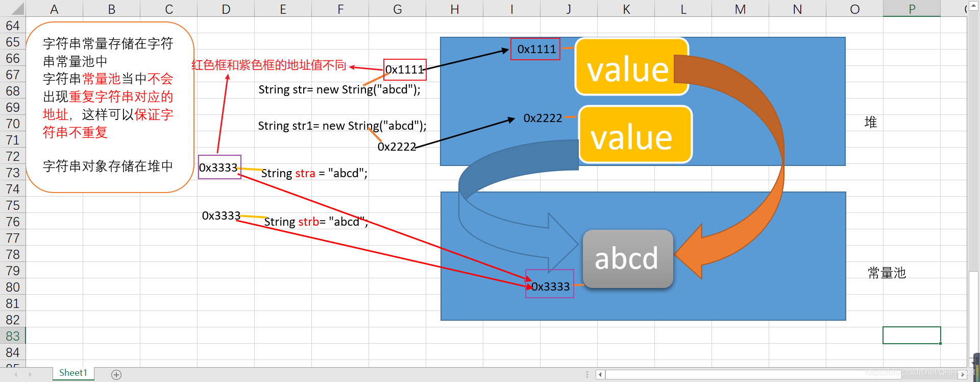Click text 'String stra = "abcd";'

pos(314,173)
